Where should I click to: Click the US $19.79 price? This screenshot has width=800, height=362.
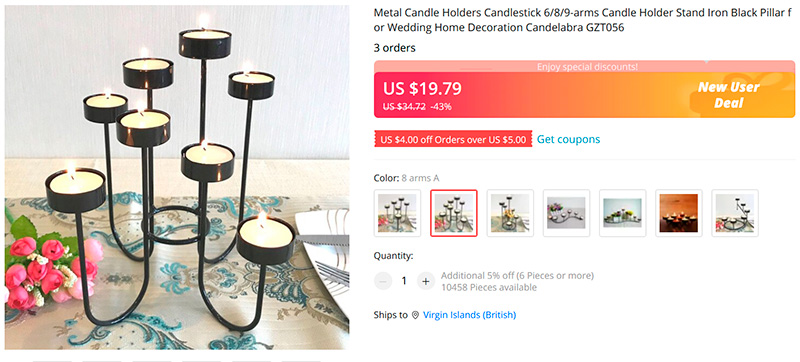coord(422,89)
